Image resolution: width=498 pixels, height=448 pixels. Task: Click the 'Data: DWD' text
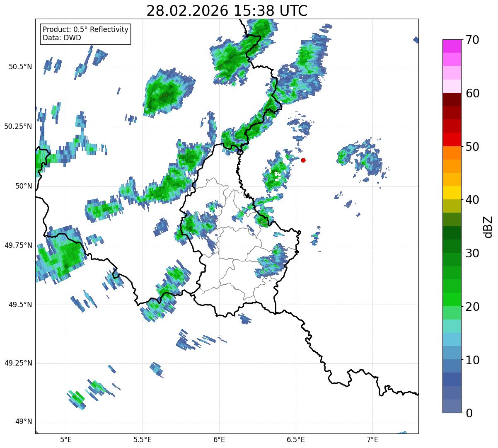coord(62,38)
